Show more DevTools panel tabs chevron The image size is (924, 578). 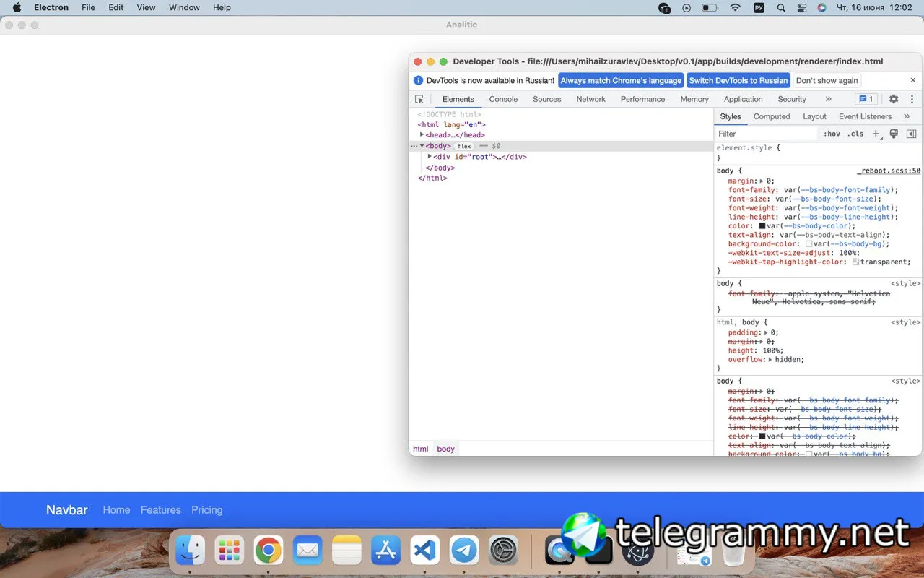coord(828,99)
